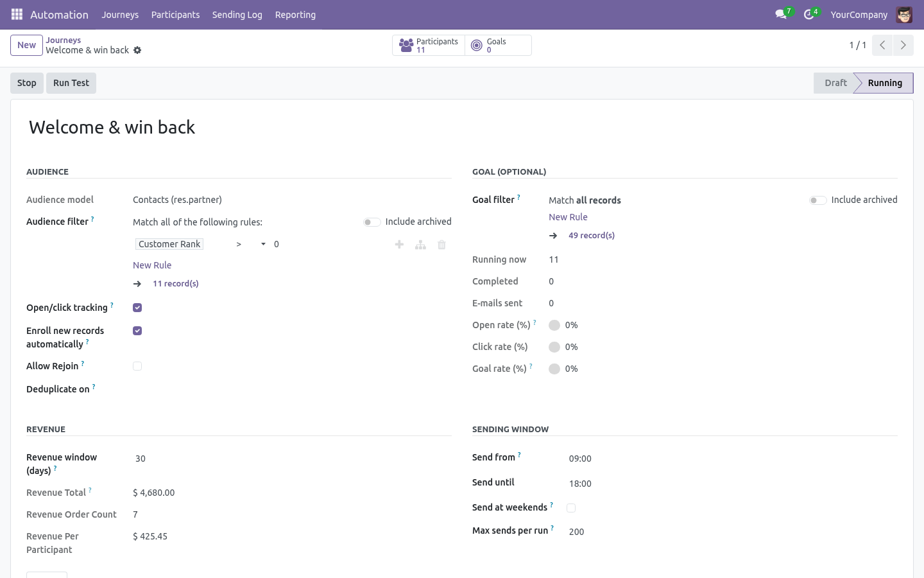The width and height of the screenshot is (924, 578).
Task: Click the Max sends per run field
Action: point(732,532)
